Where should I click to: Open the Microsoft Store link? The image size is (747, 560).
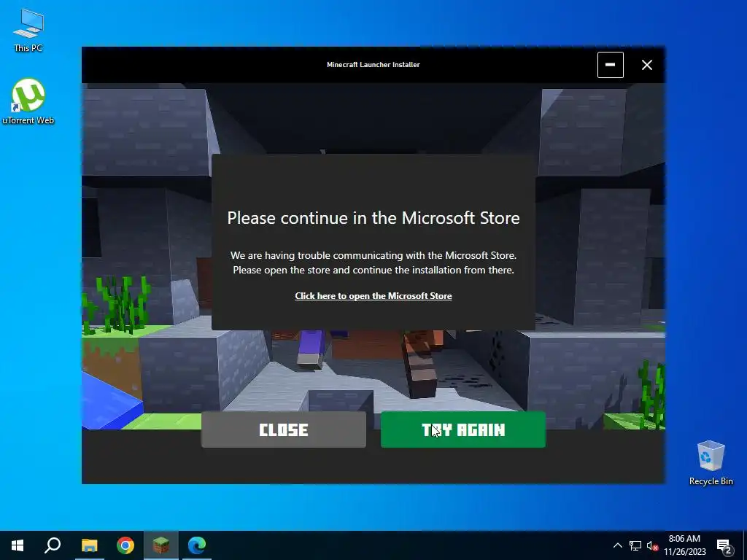pyautogui.click(x=373, y=296)
